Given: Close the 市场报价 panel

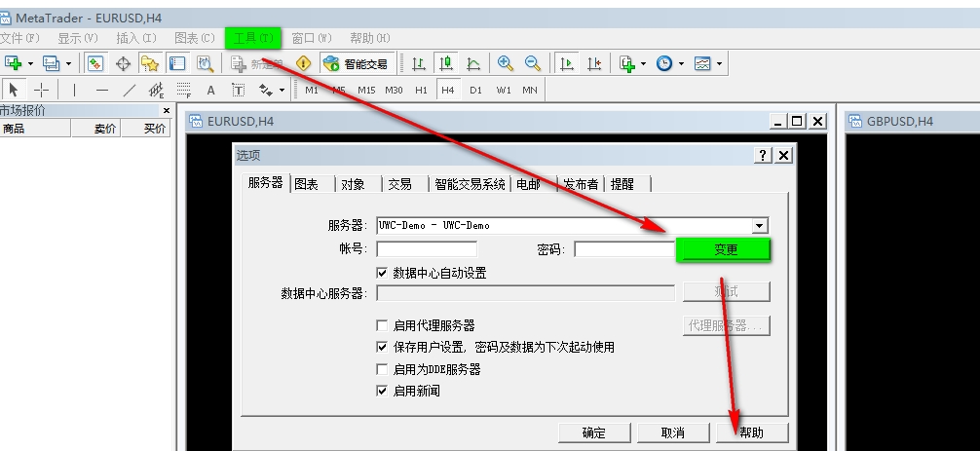Looking at the screenshot, I should click(x=167, y=111).
